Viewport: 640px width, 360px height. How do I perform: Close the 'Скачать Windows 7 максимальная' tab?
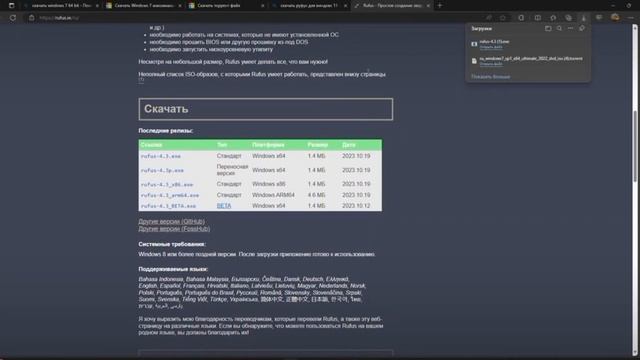coord(180,6)
